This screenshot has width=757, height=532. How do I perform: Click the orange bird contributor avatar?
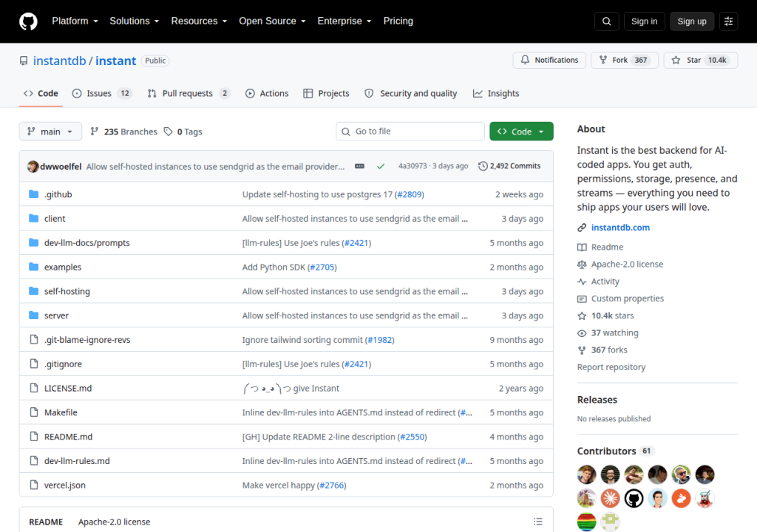(681, 498)
